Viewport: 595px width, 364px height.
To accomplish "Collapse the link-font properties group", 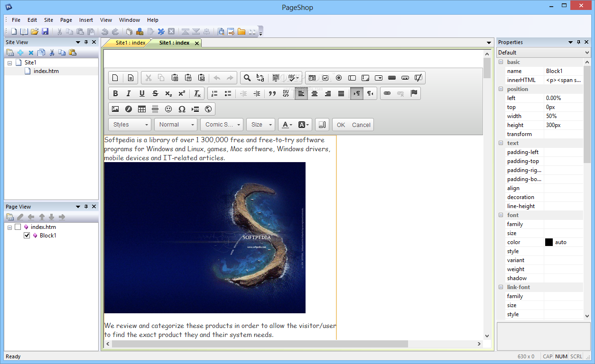I will [501, 287].
